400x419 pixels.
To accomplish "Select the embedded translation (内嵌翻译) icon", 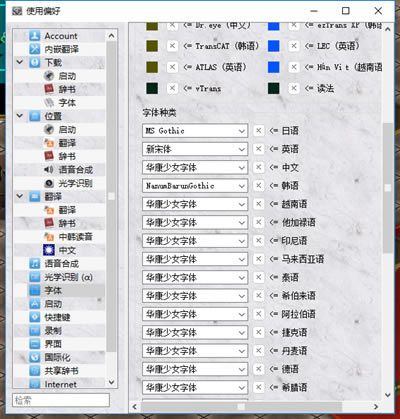I will pyautogui.click(x=35, y=49).
